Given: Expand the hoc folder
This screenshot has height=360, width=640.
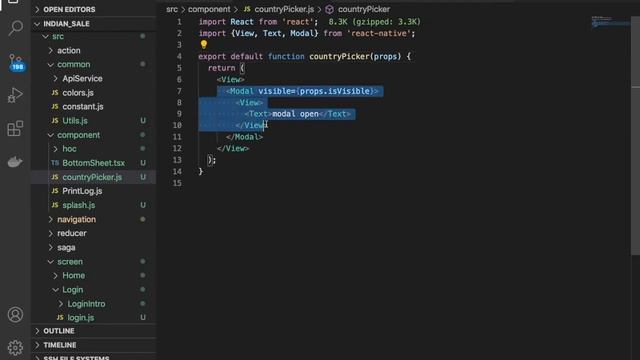Looking at the screenshot, I should pyautogui.click(x=94, y=149).
